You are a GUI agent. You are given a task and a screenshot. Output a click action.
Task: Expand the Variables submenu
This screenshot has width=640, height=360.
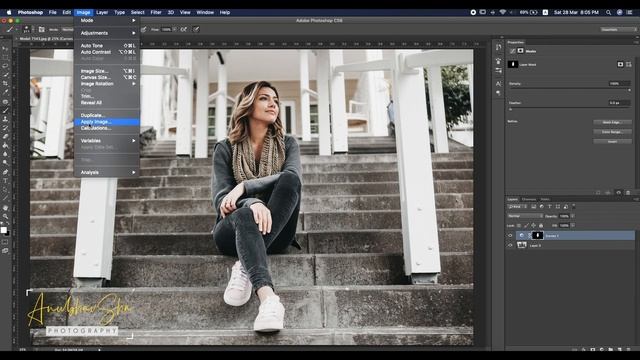pos(107,140)
